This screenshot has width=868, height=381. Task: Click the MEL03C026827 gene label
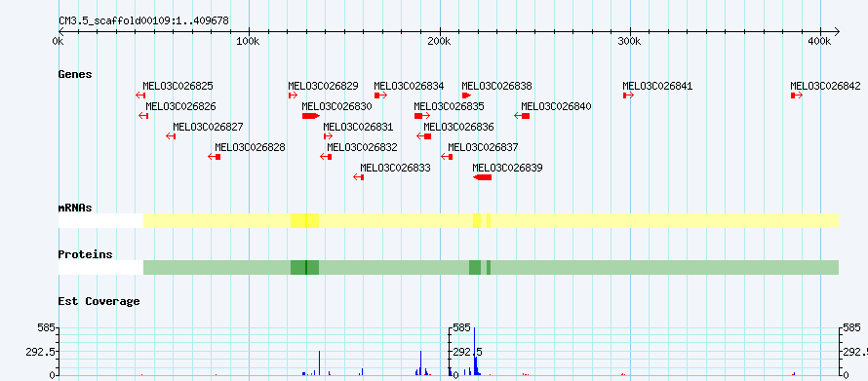208,127
